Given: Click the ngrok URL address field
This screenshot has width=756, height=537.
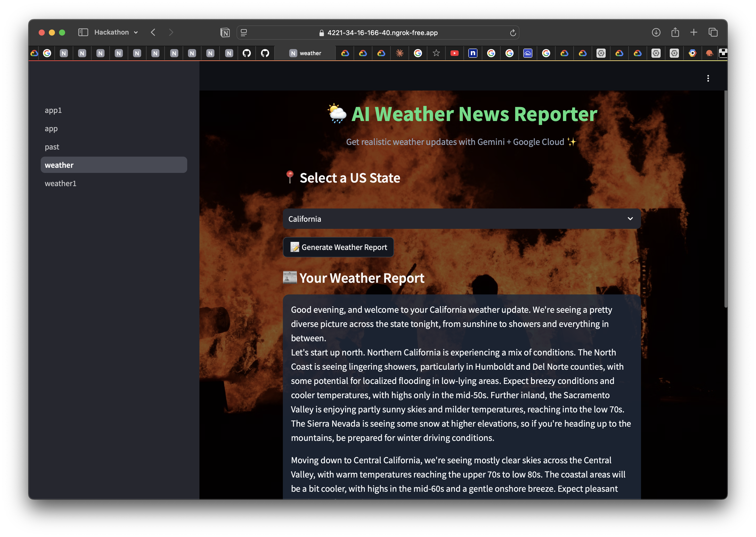Looking at the screenshot, I should [382, 32].
